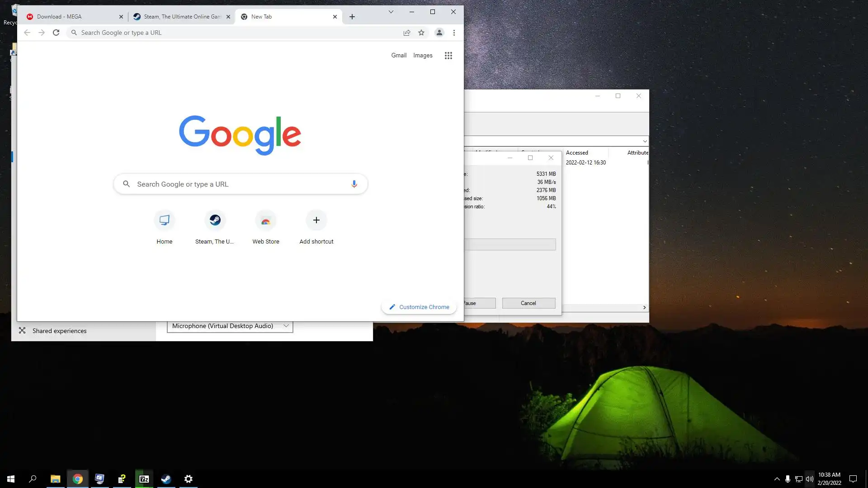The width and height of the screenshot is (868, 488).
Task: Click the share page icon
Action: coord(406,33)
